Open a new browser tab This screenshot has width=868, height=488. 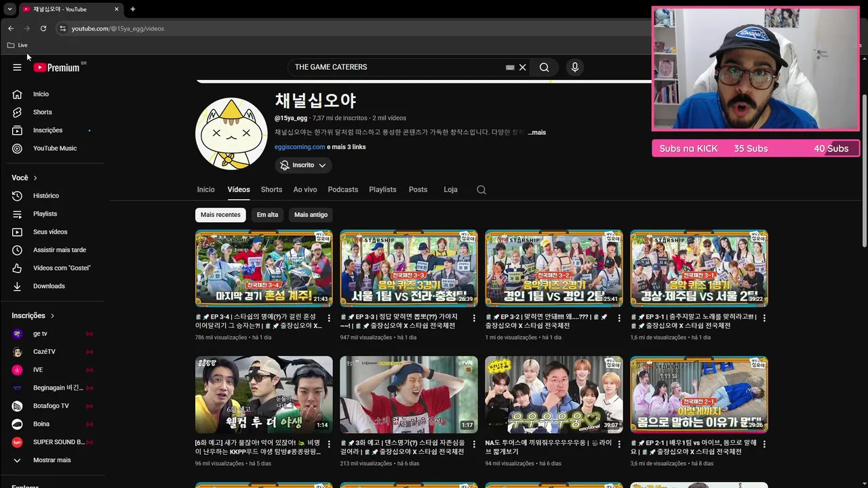[133, 9]
